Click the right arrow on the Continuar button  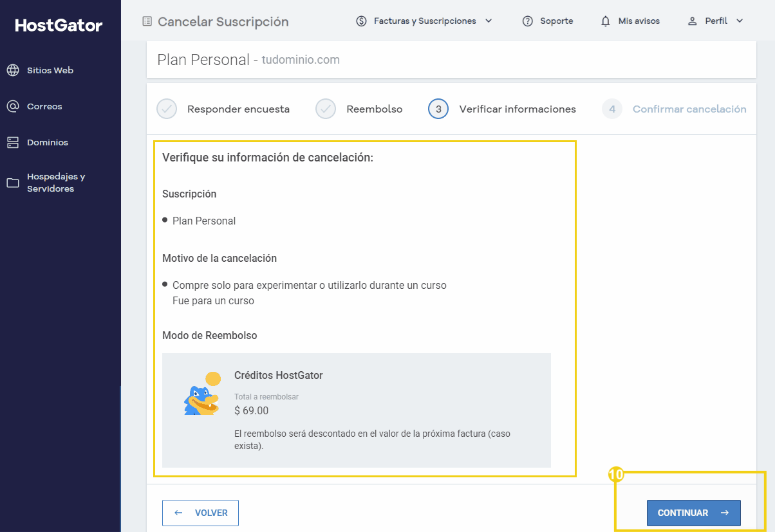click(725, 513)
